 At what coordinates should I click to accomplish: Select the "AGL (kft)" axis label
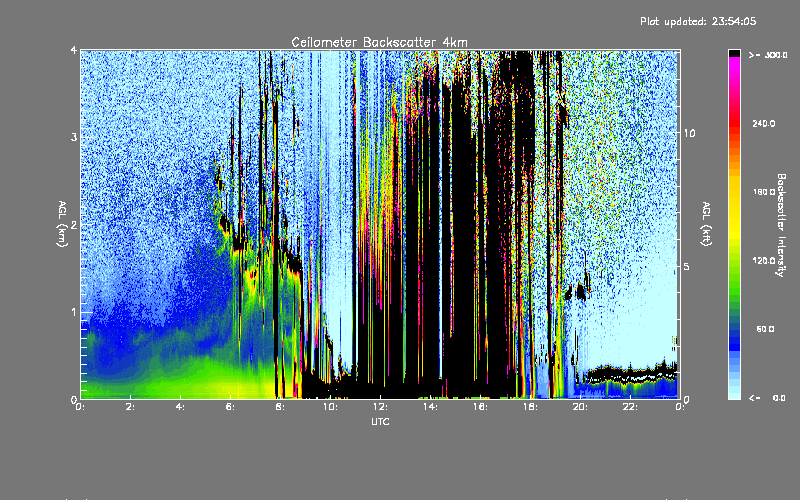click(x=706, y=224)
